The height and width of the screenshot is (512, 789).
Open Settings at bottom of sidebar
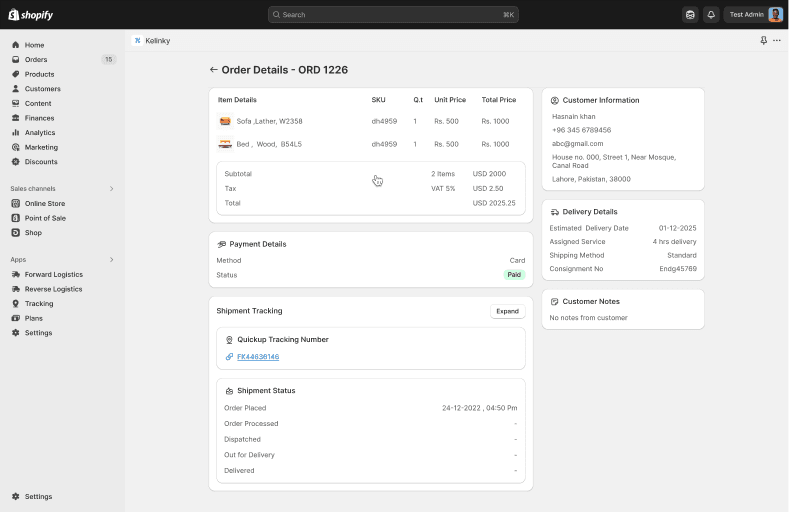coord(38,496)
